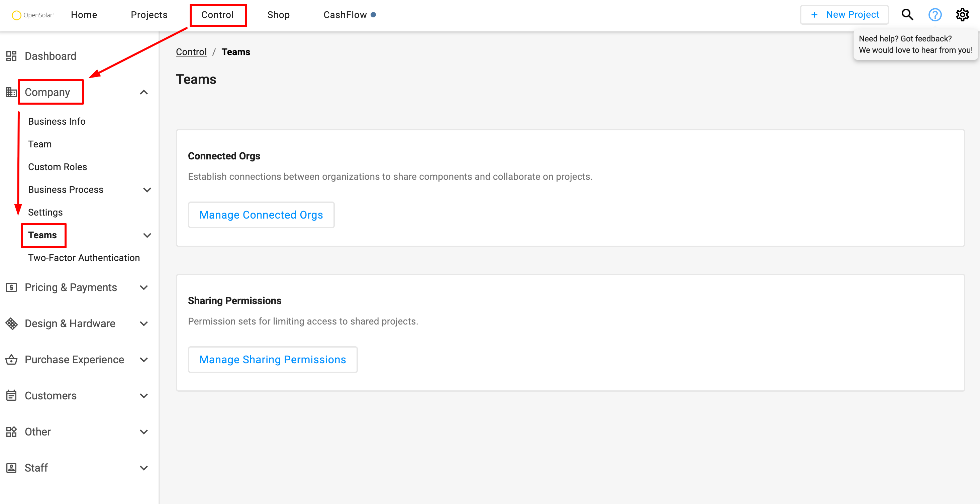Expand the Design & Hardware chevron

pos(144,324)
